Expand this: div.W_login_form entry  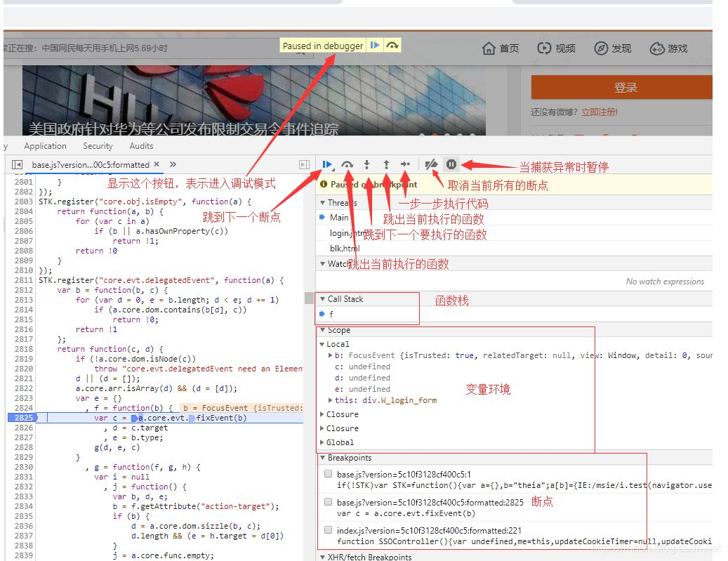(x=330, y=400)
